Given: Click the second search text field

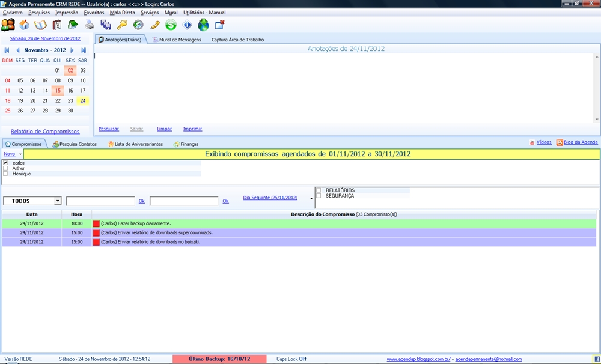Looking at the screenshot, I should pos(184,201).
